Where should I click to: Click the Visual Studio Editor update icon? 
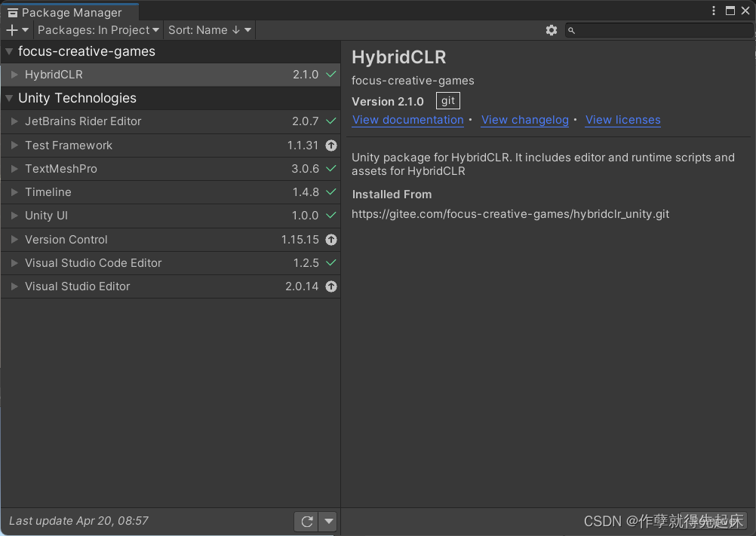point(331,286)
